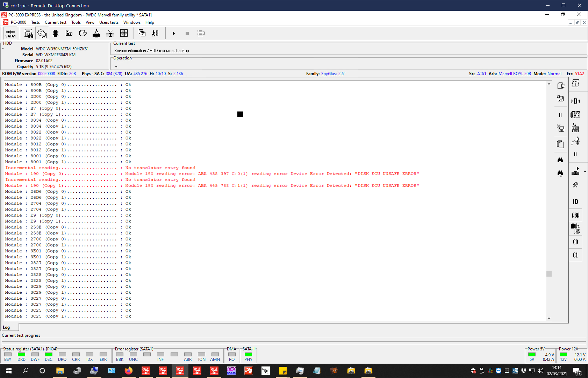Open the Tools menu
Screen dimensions: 588x378
click(x=76, y=22)
